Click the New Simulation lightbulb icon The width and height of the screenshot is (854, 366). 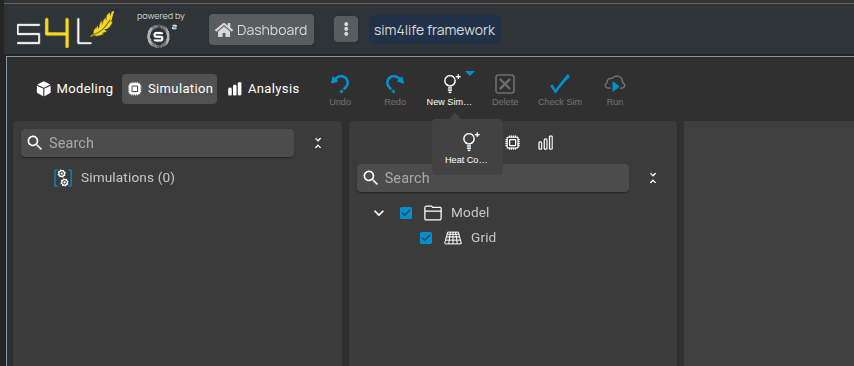(x=452, y=83)
